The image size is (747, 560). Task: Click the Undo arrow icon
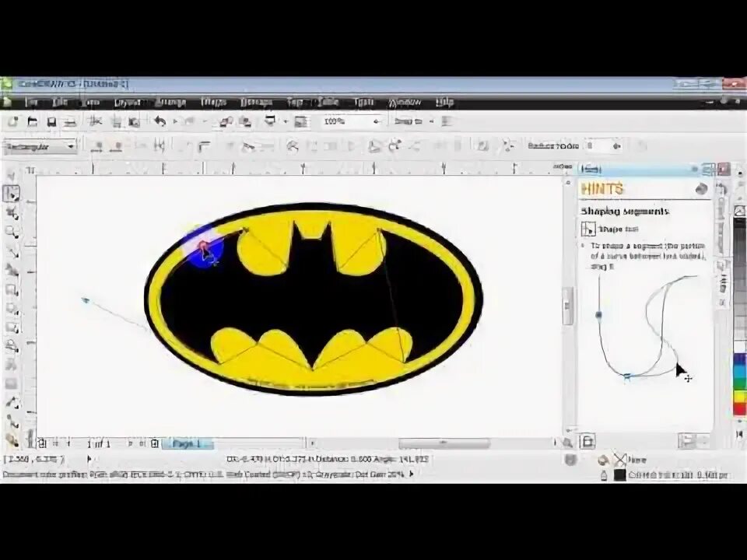click(x=160, y=122)
